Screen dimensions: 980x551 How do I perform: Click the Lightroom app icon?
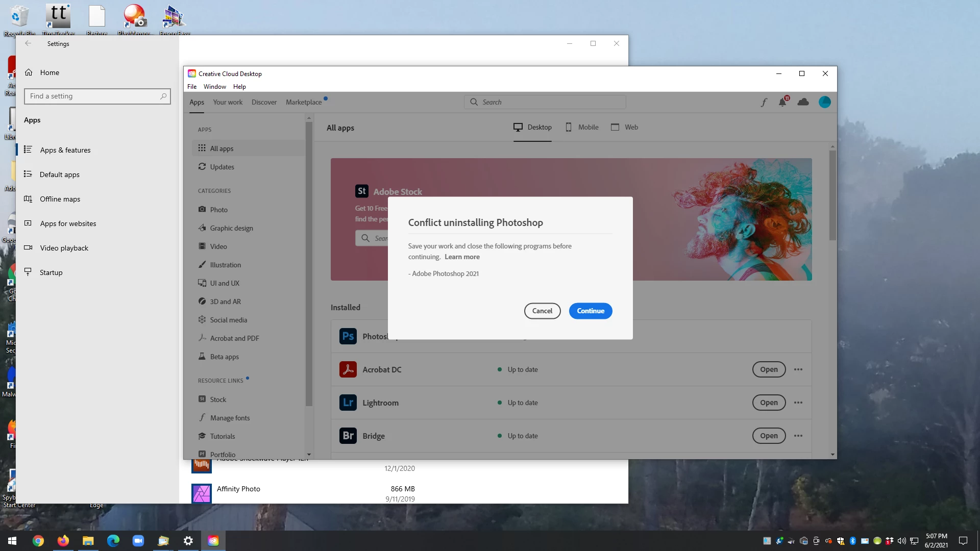point(348,403)
